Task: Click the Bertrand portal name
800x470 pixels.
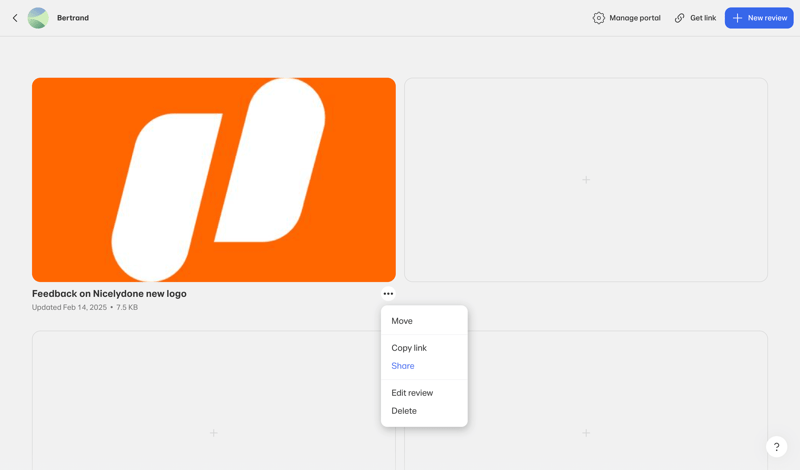Action: 73,18
